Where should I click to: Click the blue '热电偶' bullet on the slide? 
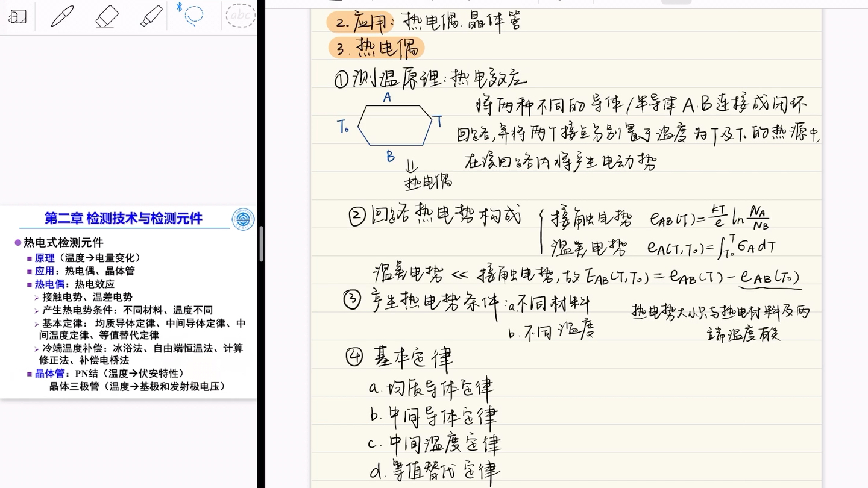point(49,284)
